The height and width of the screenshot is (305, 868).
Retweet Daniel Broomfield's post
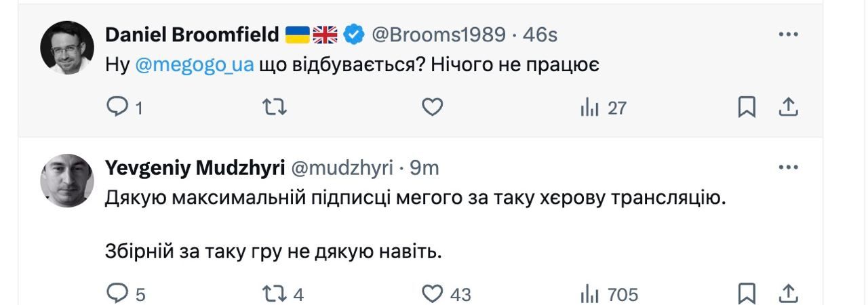(x=275, y=107)
